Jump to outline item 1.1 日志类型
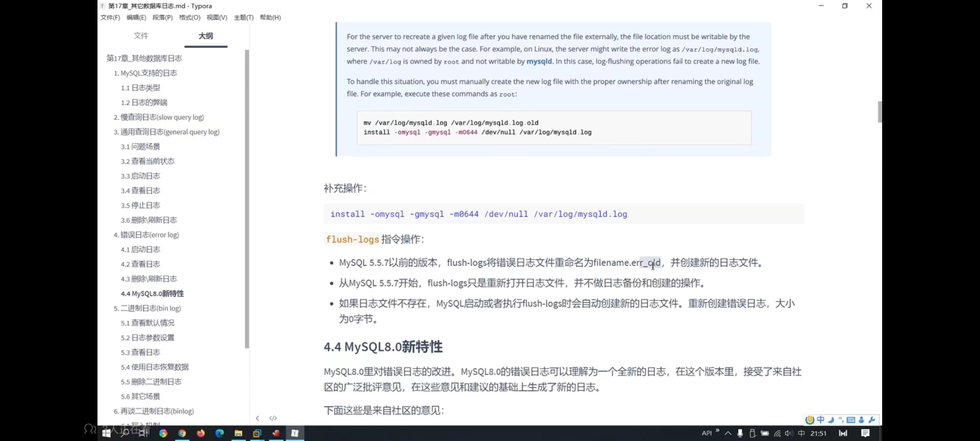The height and width of the screenshot is (441, 980). pyautogui.click(x=141, y=88)
